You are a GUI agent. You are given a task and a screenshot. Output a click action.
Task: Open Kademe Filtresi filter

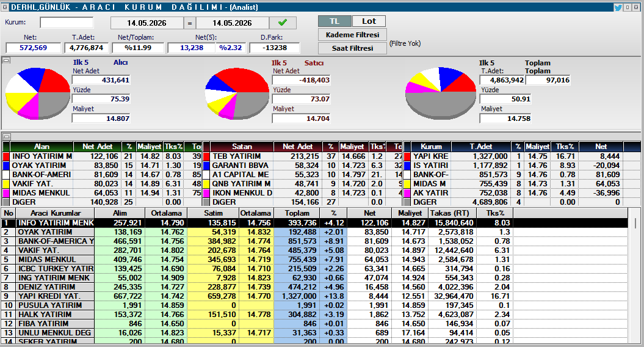352,35
